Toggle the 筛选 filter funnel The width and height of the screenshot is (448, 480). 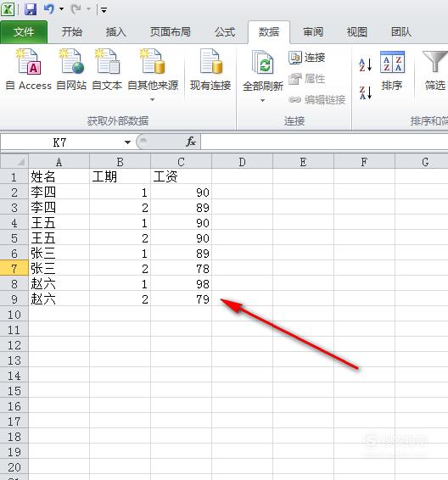point(434,70)
